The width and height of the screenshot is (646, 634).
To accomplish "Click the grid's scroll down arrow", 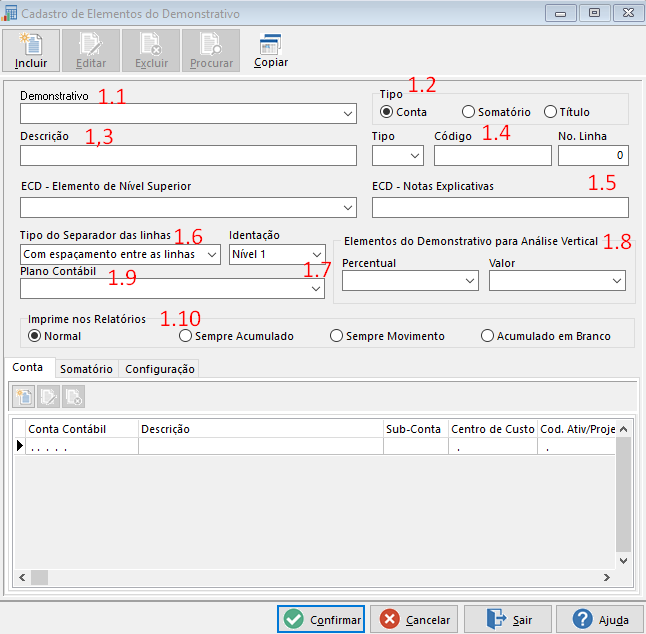I will click(x=624, y=561).
